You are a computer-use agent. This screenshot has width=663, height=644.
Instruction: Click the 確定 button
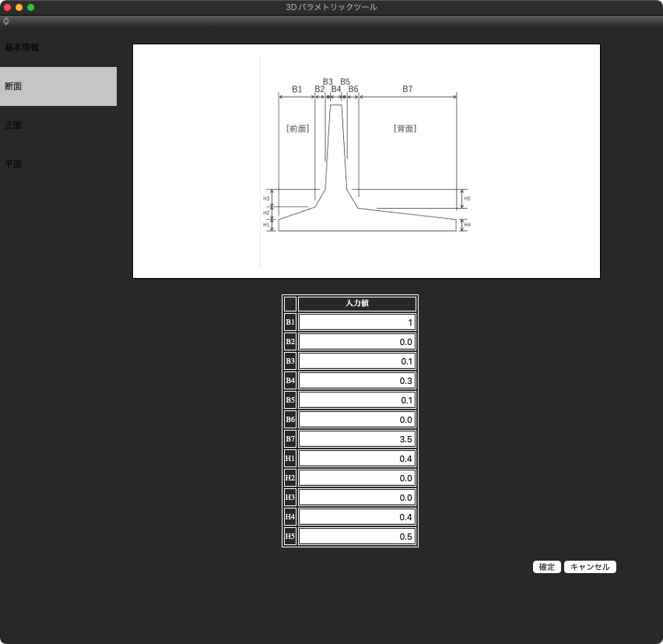[x=546, y=567]
